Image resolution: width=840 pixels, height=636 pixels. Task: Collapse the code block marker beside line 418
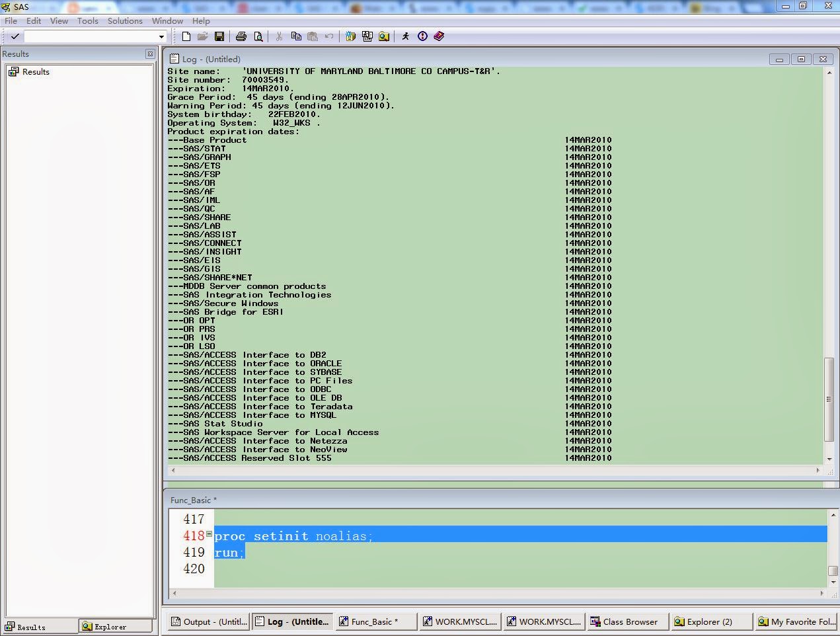[x=208, y=532]
